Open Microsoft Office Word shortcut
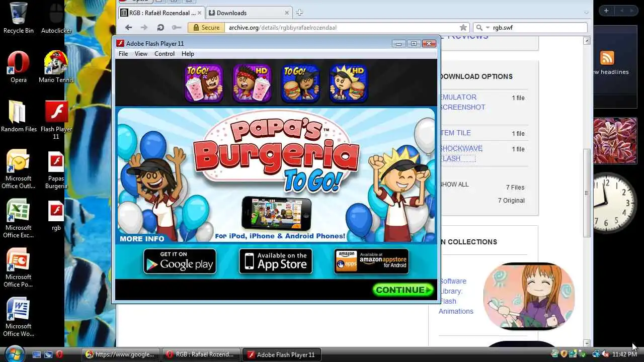The image size is (644, 362). 19,317
